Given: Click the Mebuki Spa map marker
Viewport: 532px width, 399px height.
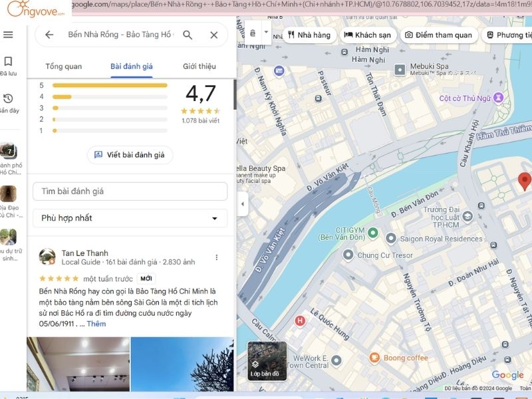Looking at the screenshot, I should click(400, 70).
